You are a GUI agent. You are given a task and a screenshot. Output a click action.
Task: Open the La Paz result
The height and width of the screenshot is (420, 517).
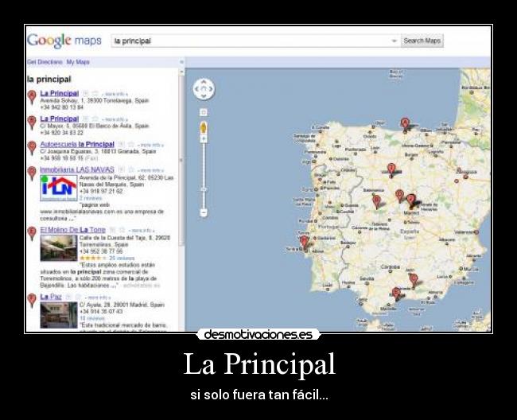click(x=51, y=297)
